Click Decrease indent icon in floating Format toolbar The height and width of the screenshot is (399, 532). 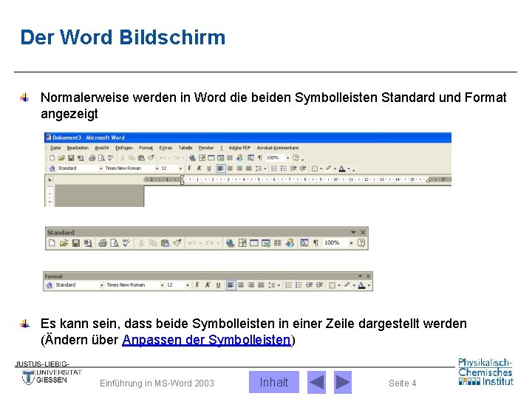tap(309, 285)
